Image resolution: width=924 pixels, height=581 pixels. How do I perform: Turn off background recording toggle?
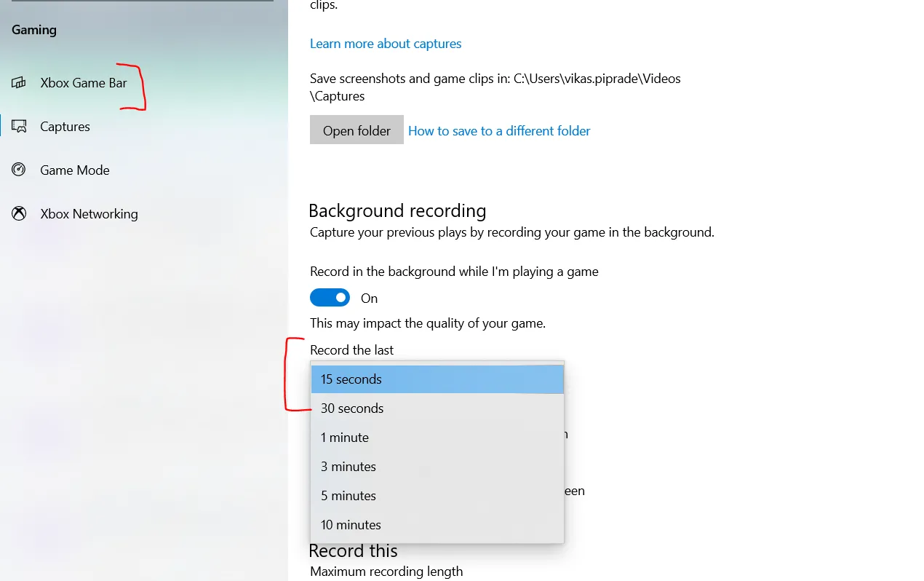coord(330,298)
